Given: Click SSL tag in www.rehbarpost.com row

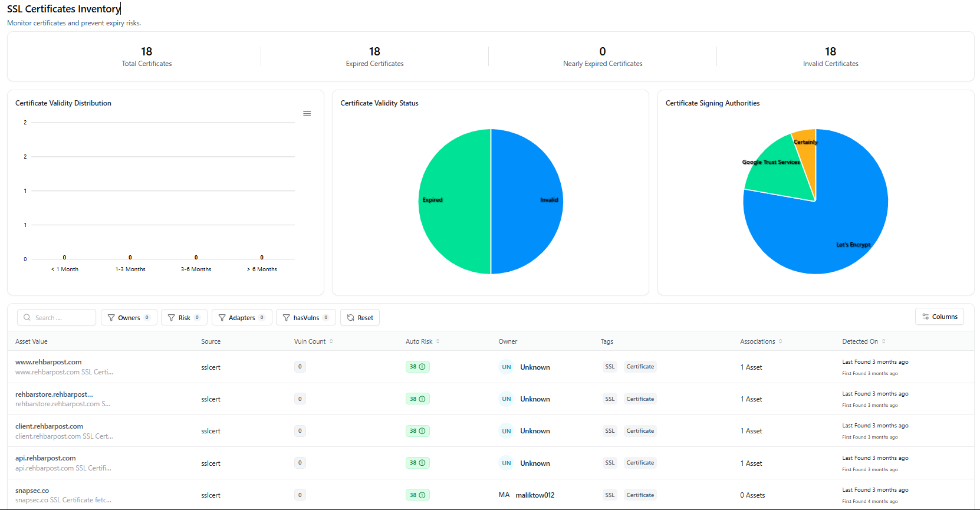Looking at the screenshot, I should tap(610, 367).
